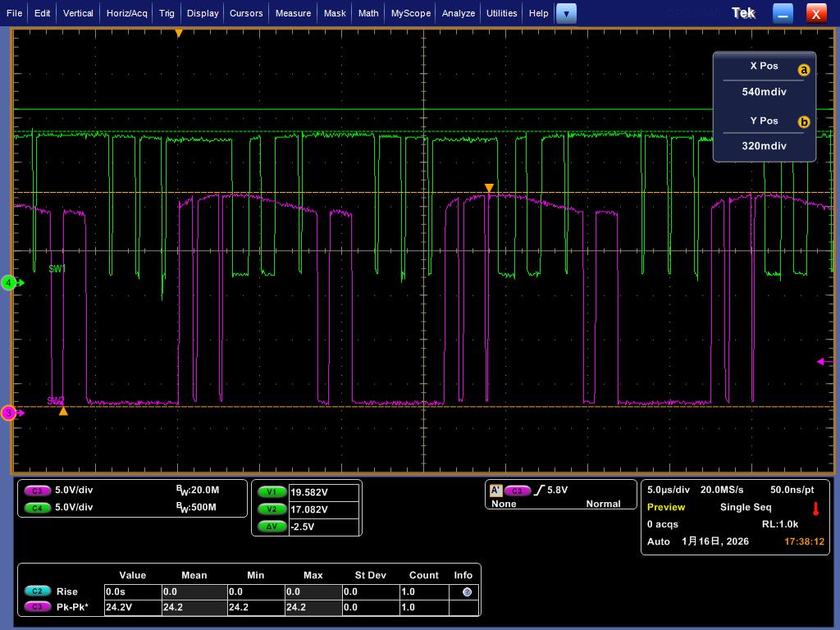
Task: Select the V1 cursor readout badge
Action: pyautogui.click(x=271, y=492)
